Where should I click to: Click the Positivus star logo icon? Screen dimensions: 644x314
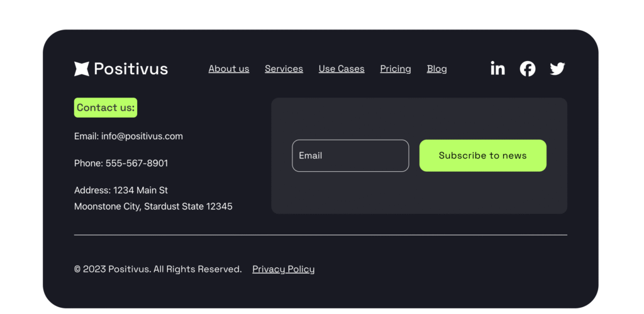(x=82, y=69)
